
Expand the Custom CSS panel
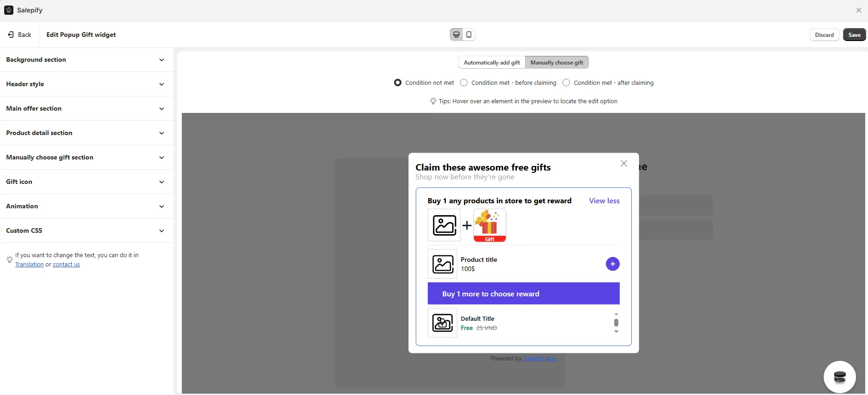87,231
